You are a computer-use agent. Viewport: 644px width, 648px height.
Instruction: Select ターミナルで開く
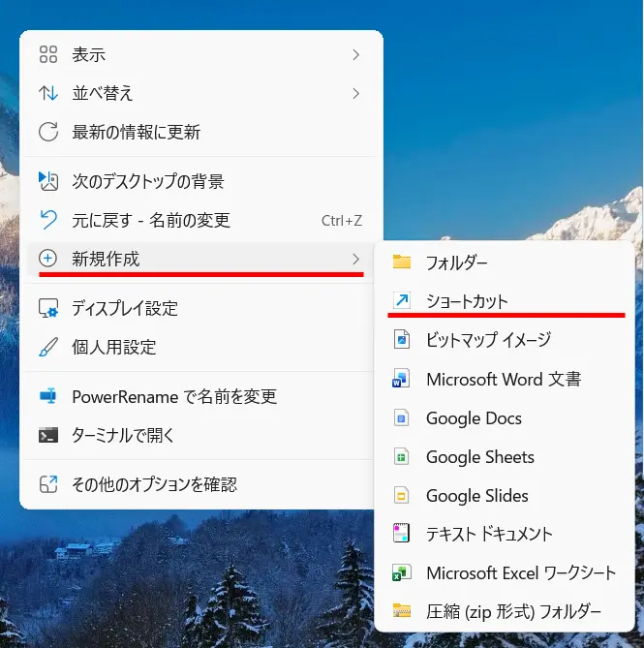coord(201,435)
